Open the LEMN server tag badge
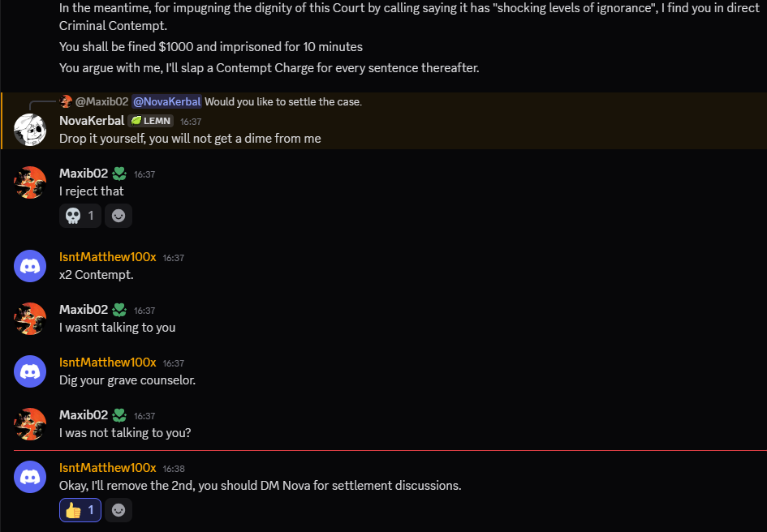 click(150, 121)
